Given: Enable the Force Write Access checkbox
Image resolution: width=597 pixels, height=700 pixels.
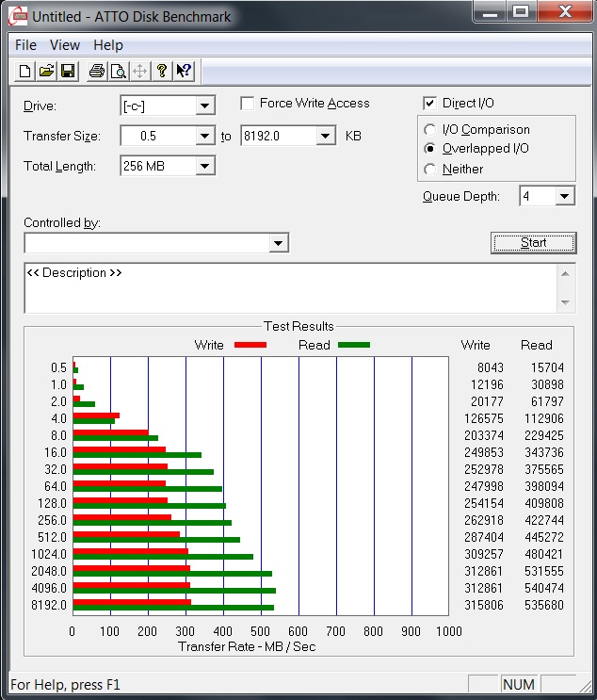Looking at the screenshot, I should click(x=248, y=104).
